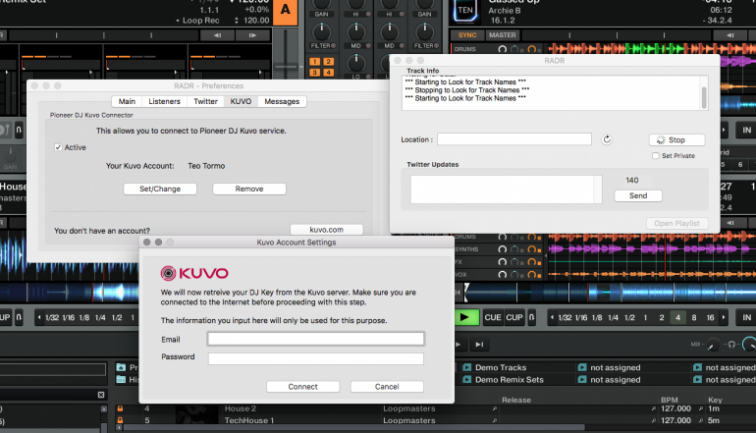Image resolution: width=756 pixels, height=433 pixels.
Task: Click the Demo Tracks favorite folder icon
Action: pyautogui.click(x=467, y=367)
